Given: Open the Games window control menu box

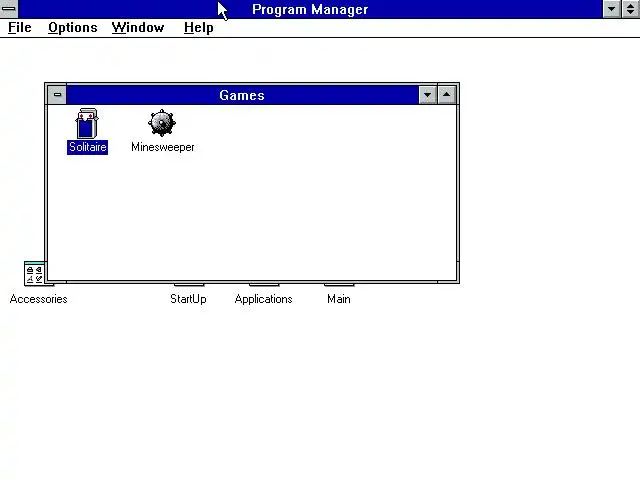Looking at the screenshot, I should point(57,95).
